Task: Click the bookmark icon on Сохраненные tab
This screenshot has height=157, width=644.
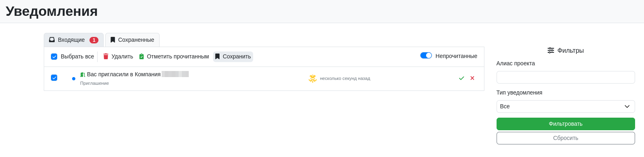Action: [x=113, y=40]
